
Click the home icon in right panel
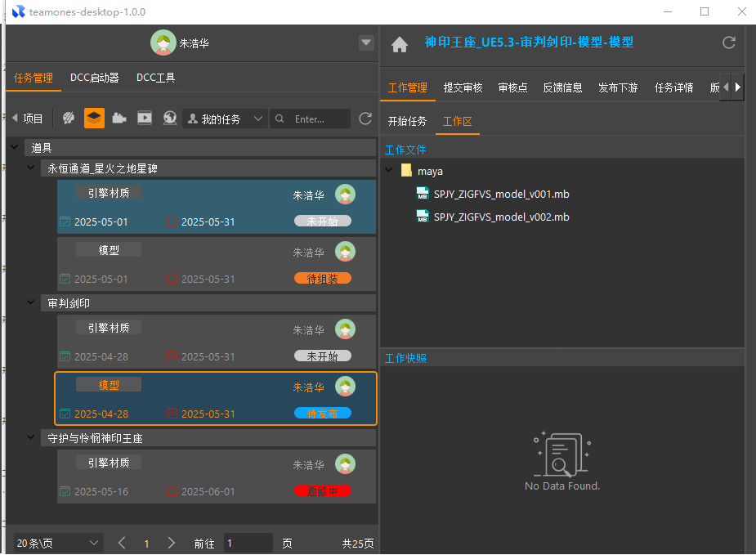(x=400, y=45)
